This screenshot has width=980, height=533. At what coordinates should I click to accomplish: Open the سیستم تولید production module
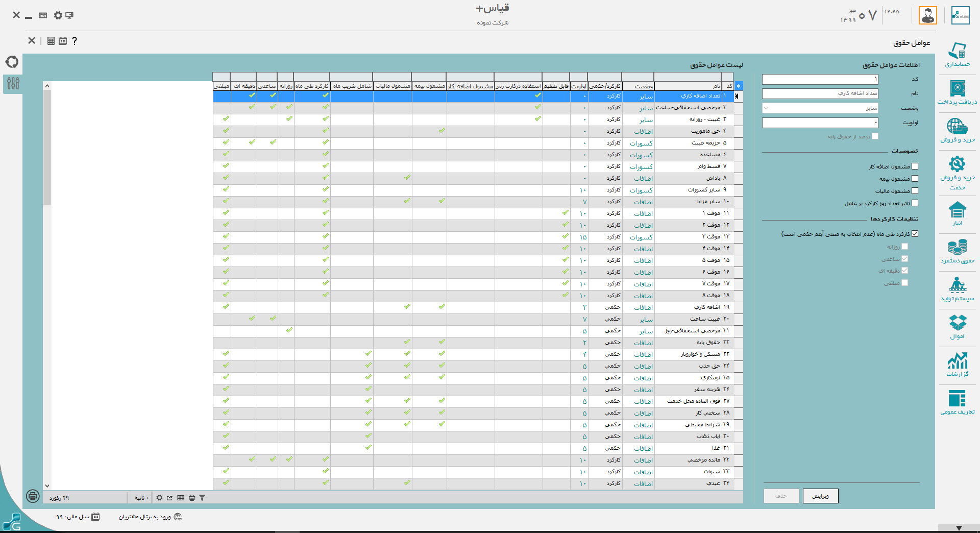[x=957, y=289]
